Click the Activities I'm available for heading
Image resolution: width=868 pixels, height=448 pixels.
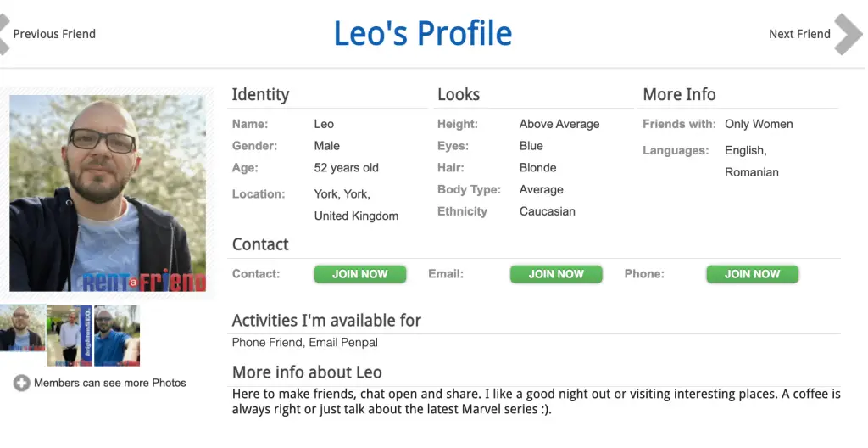pos(326,321)
